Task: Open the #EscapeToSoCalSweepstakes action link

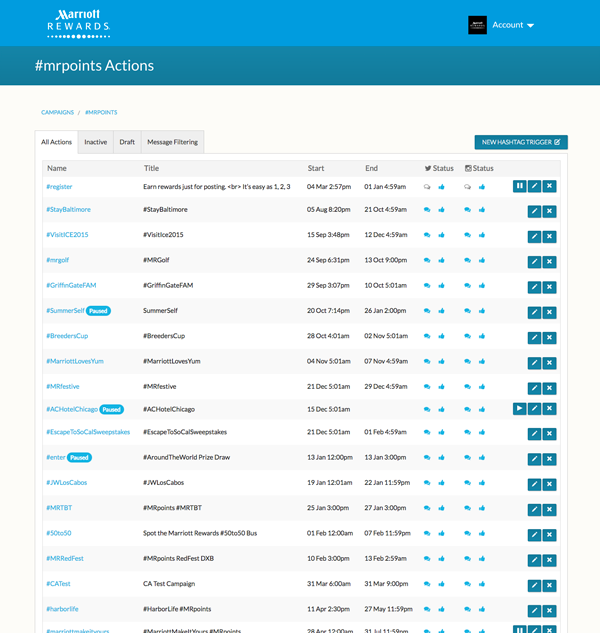Action: coord(88,432)
